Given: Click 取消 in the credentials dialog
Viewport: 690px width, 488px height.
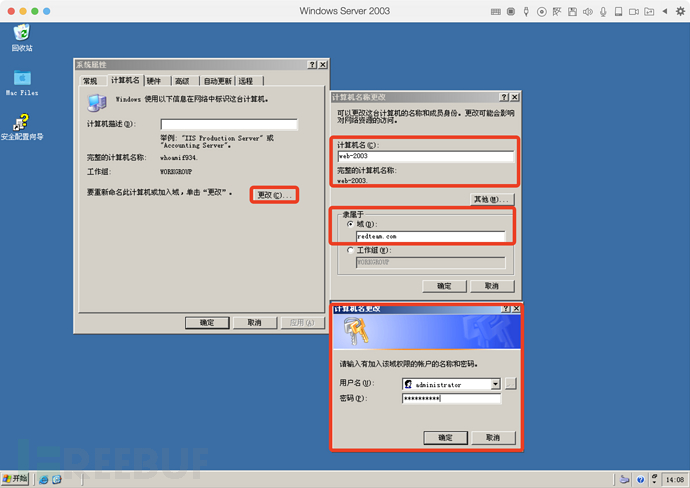Looking at the screenshot, I should click(493, 437).
